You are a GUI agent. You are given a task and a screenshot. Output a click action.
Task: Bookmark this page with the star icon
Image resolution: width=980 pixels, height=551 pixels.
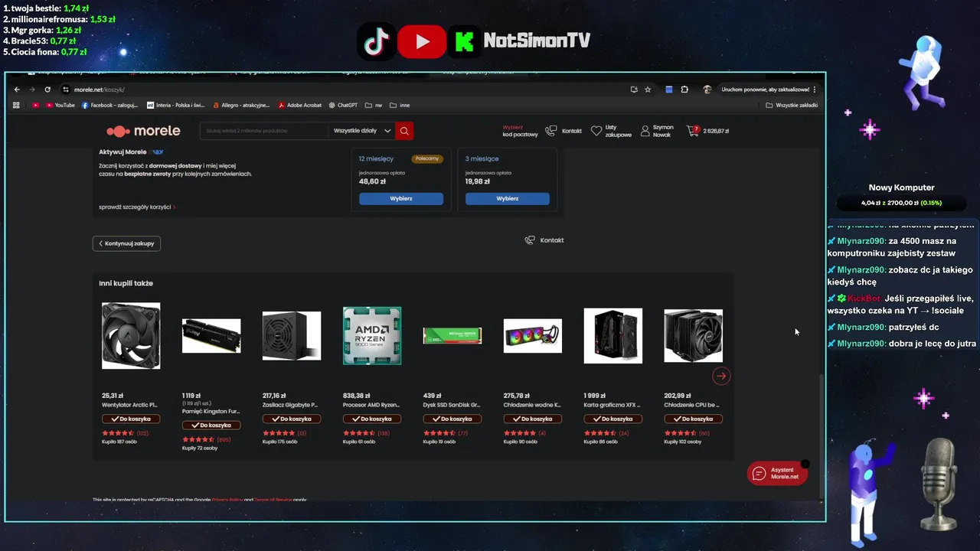tap(648, 90)
